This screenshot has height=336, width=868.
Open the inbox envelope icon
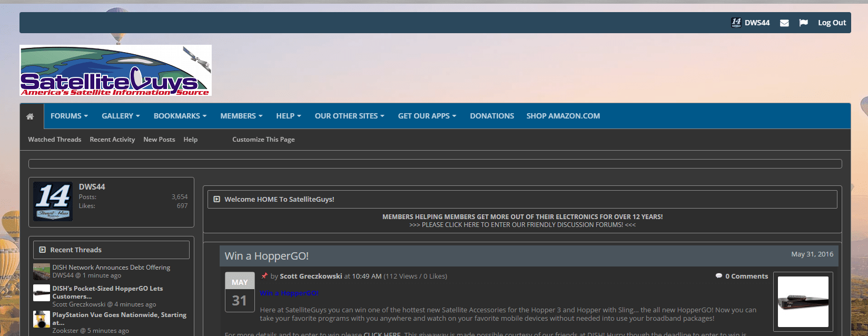coord(784,23)
